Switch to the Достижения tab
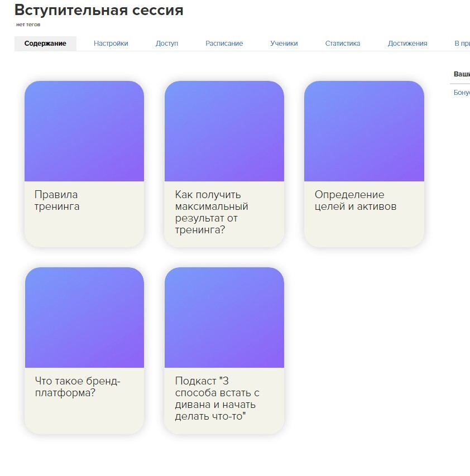 [x=407, y=44]
